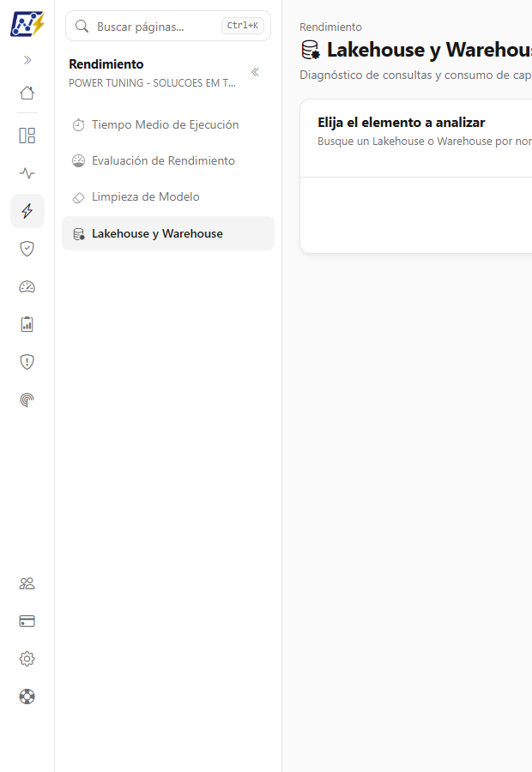Open the settings gear icon
Viewport: 532px width, 772px height.
coord(27,659)
